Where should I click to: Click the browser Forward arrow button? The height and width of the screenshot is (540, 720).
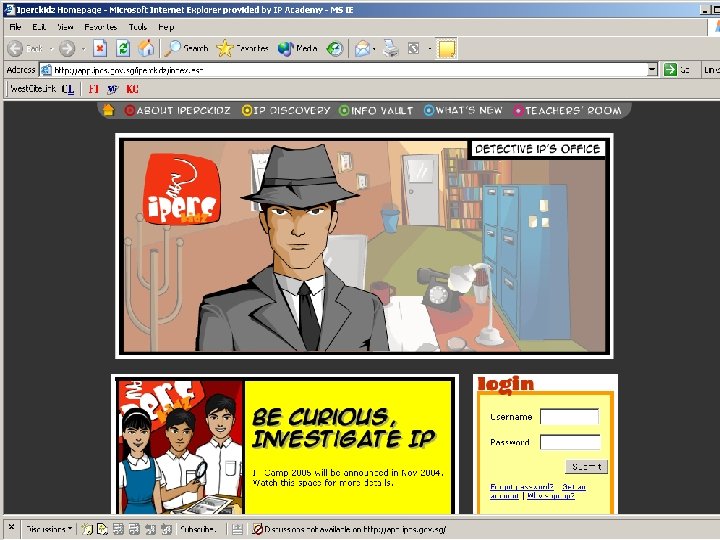[67, 48]
